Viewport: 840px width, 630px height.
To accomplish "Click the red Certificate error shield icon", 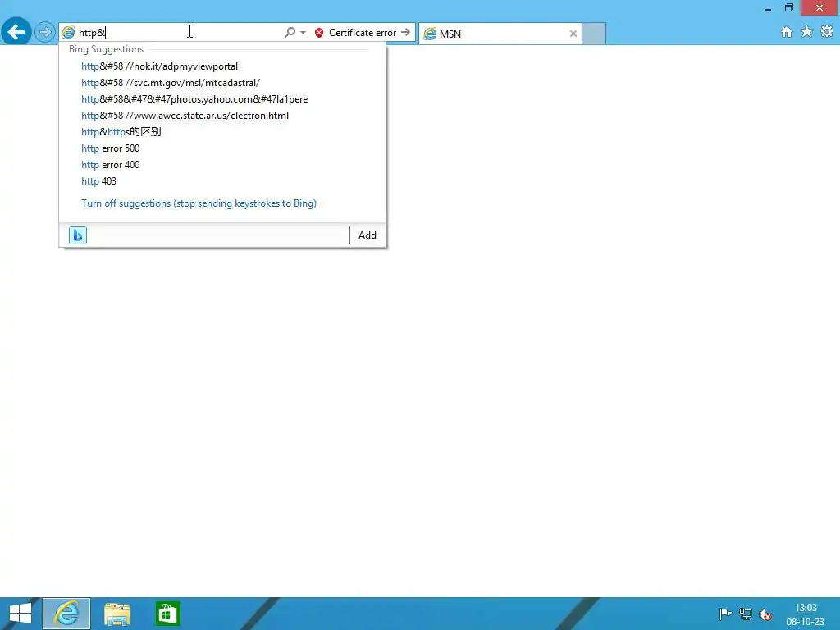I will point(319,33).
